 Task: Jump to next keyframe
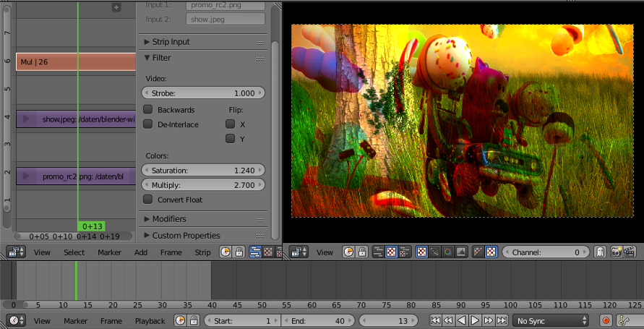click(x=488, y=321)
